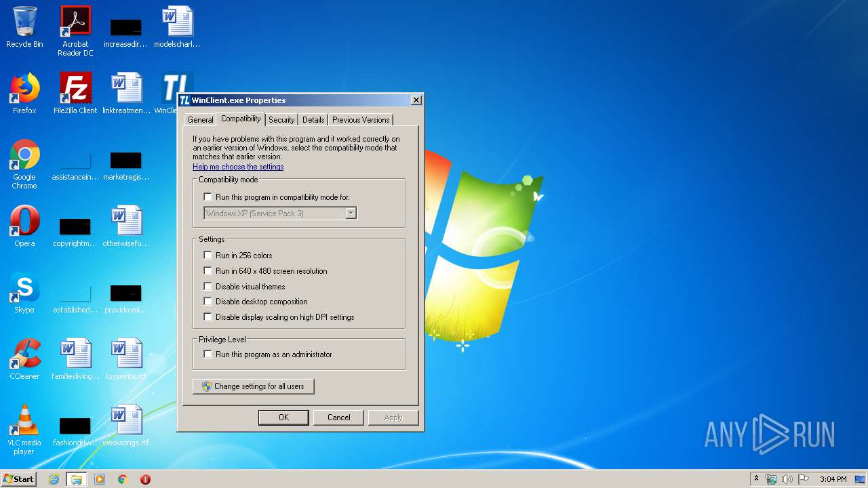The width and height of the screenshot is (868, 488).
Task: Select the established desktop file
Action: 75,300
